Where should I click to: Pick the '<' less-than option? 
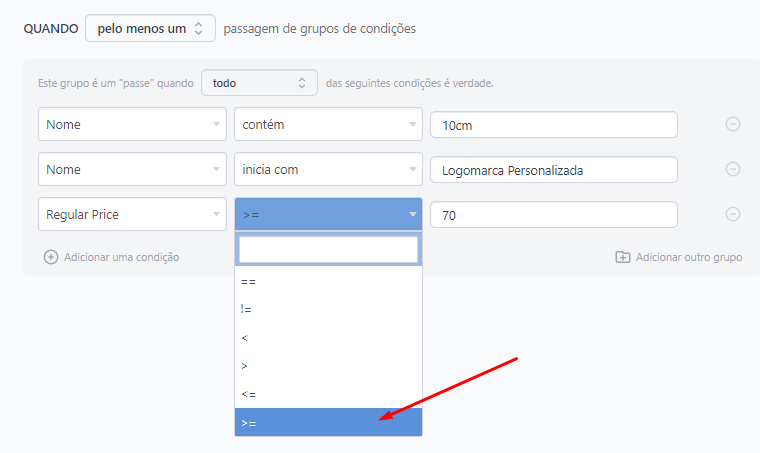tap(328, 338)
